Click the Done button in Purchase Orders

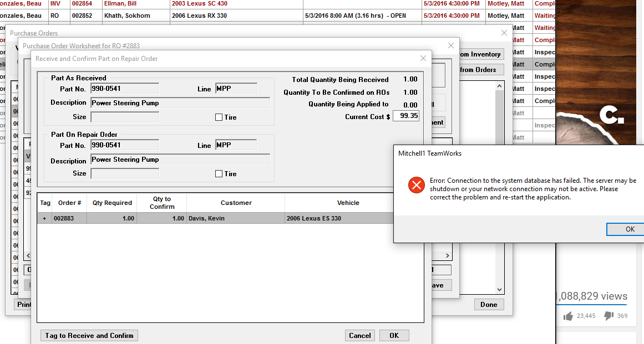point(489,305)
